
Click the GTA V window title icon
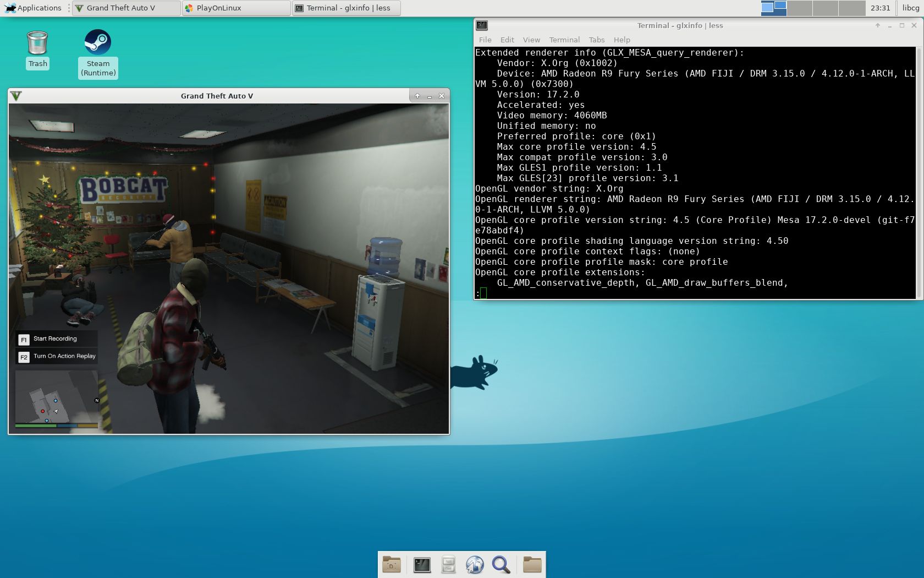coord(16,96)
